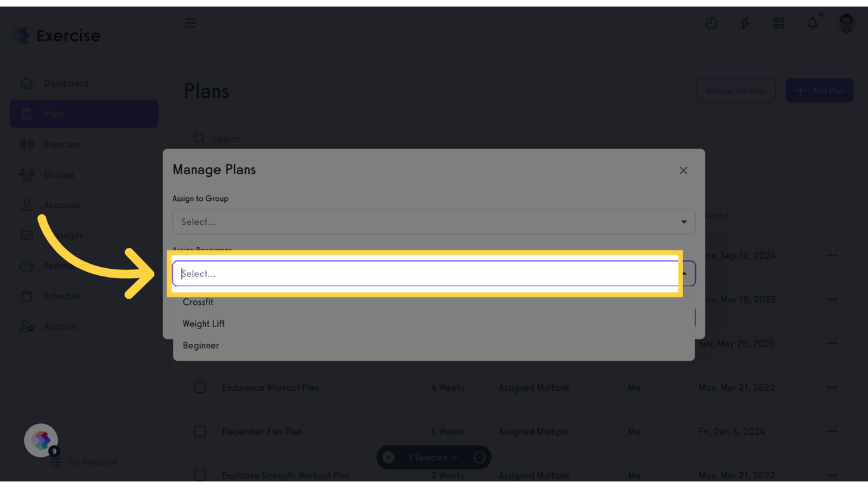Select Crossfit from the resources list
Viewport: 868px width, 488px height.
tap(198, 302)
